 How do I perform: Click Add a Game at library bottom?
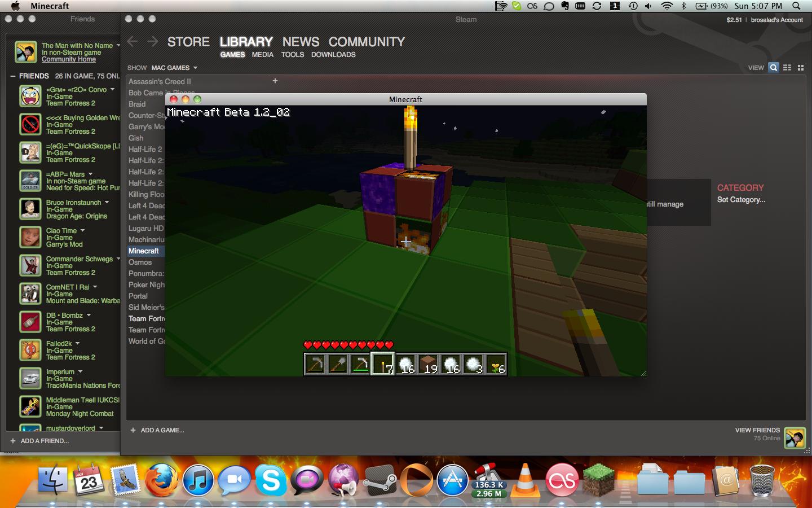(157, 430)
